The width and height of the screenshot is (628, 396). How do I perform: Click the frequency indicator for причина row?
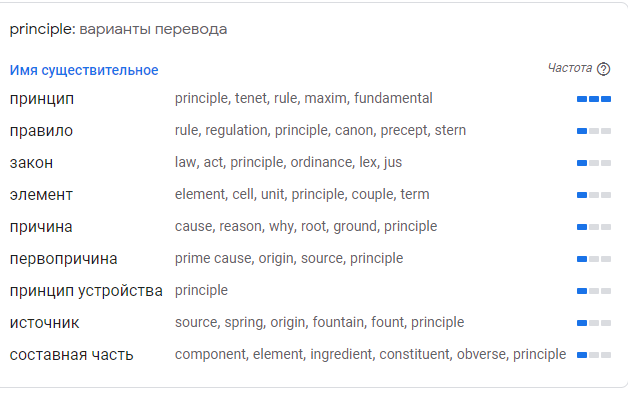[594, 227]
